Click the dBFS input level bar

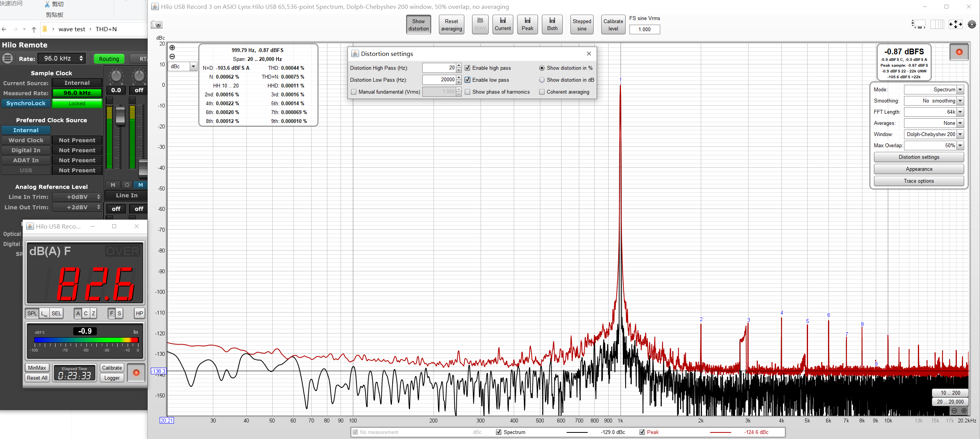click(x=86, y=340)
